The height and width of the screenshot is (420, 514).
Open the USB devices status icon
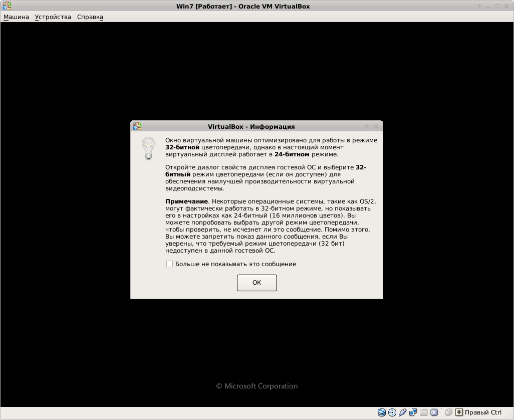(x=403, y=412)
